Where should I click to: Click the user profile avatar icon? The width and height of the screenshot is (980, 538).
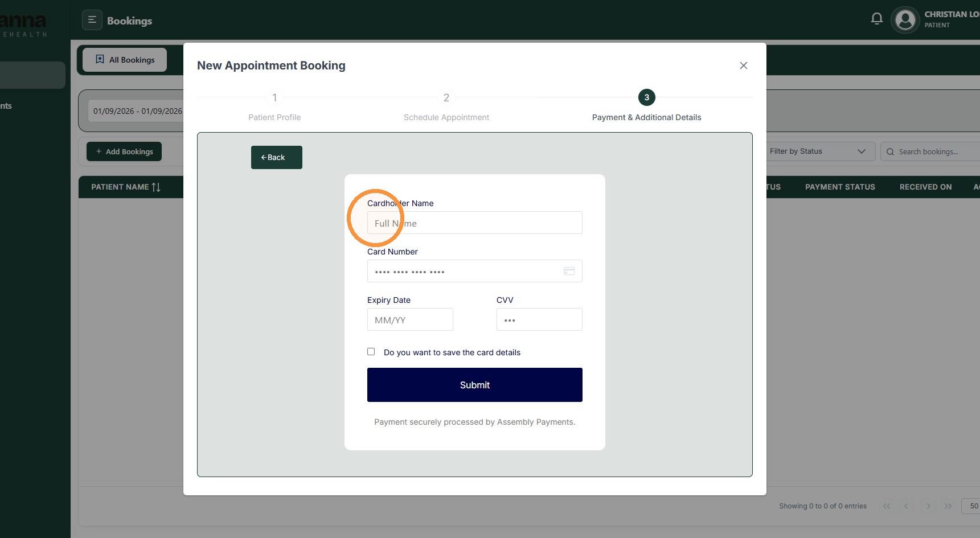[905, 20]
